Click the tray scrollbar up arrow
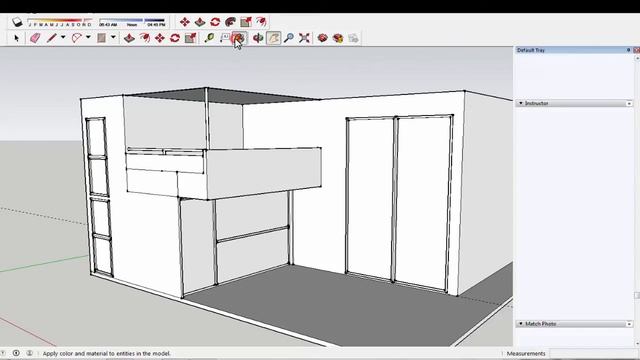 click(x=637, y=58)
